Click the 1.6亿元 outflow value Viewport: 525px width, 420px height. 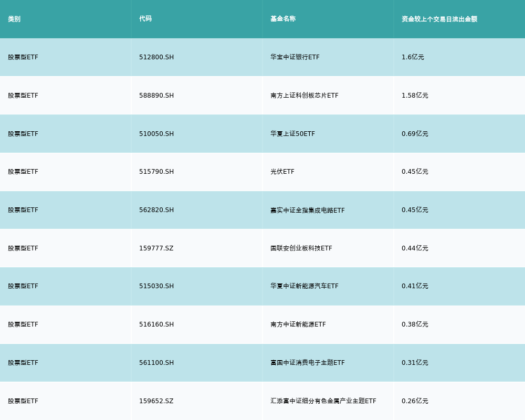(x=413, y=57)
